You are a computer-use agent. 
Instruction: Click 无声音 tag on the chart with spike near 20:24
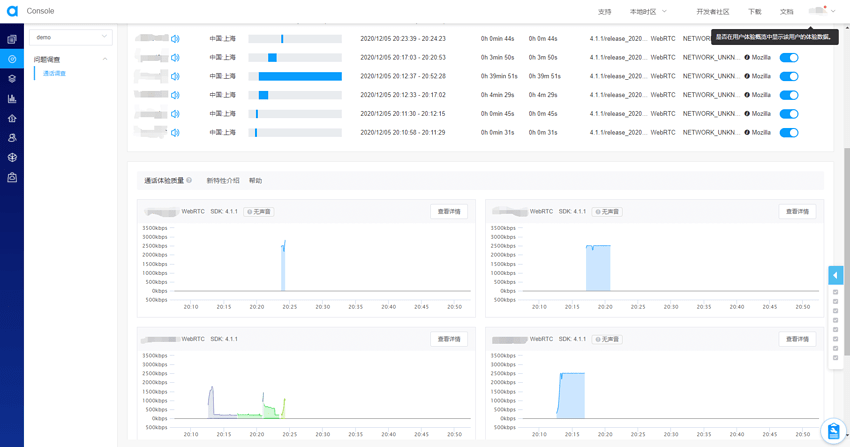259,212
